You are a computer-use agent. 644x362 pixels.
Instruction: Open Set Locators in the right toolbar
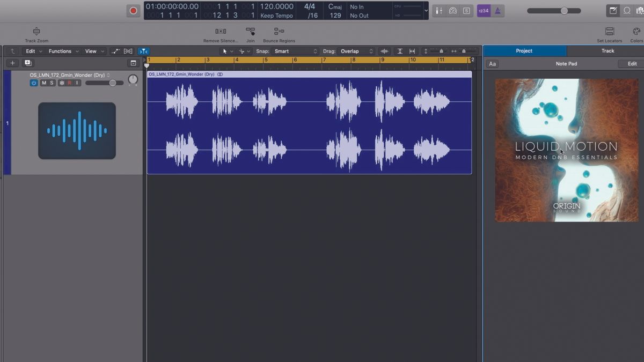(609, 32)
